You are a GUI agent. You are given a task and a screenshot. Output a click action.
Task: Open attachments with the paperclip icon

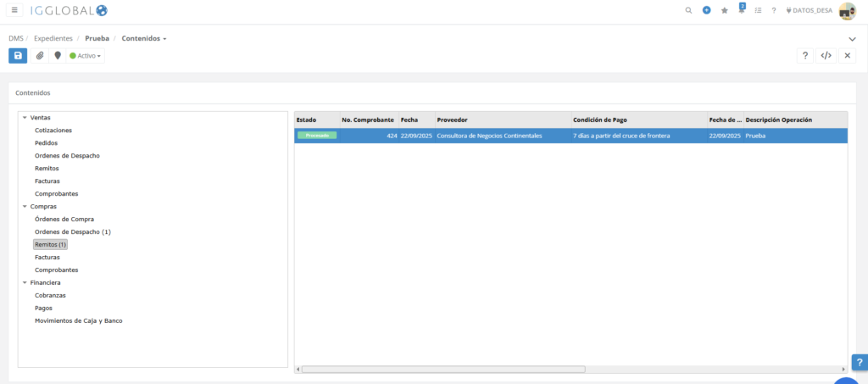click(x=39, y=56)
